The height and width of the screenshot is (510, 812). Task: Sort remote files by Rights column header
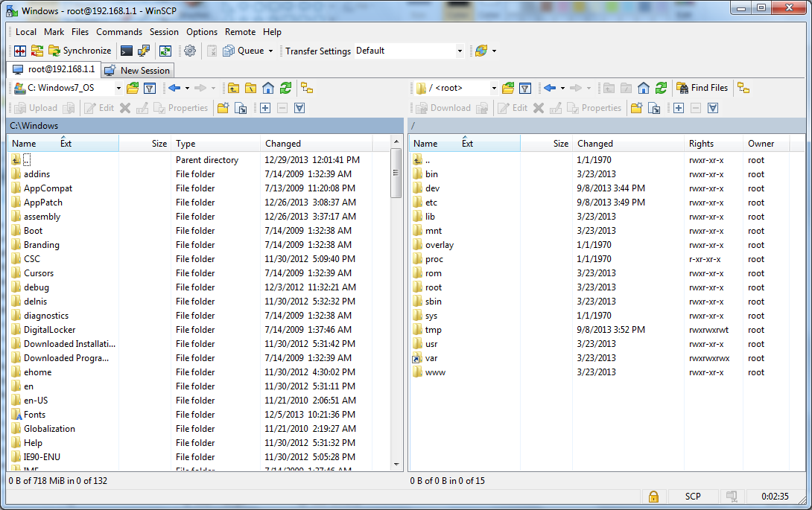[714, 144]
